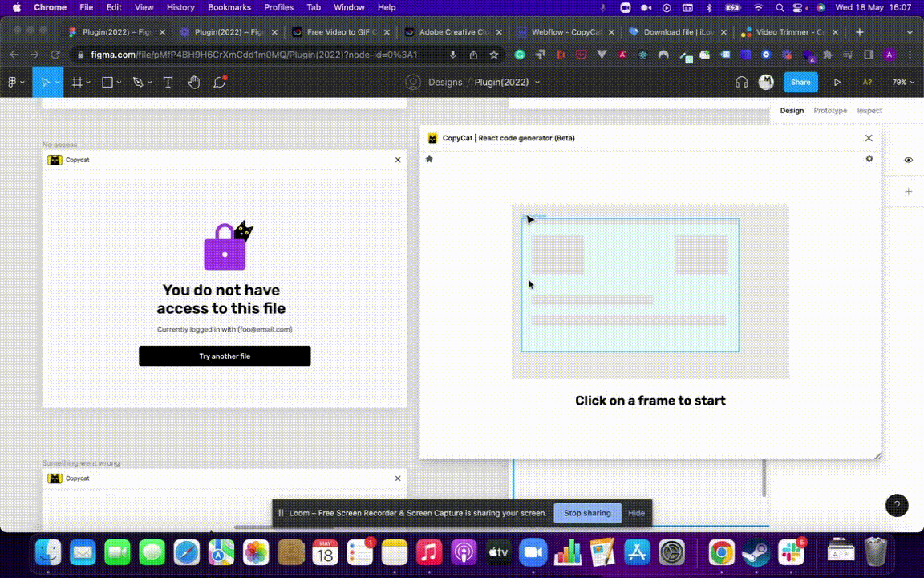Screen dimensions: 924x578
Task: Click the frame illustration in CopyCat plugin
Action: (x=650, y=291)
